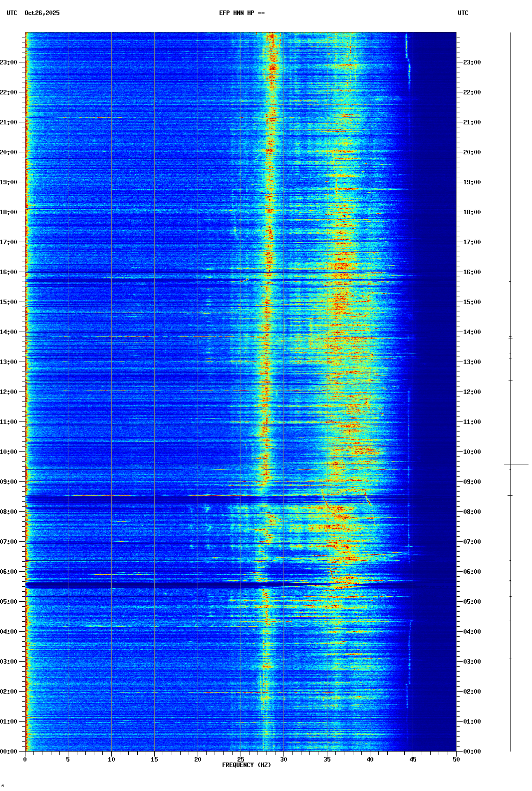Image resolution: width=532 pixels, height=791 pixels.
Task: Select the 23:00 label on the right axis
Action: click(472, 62)
